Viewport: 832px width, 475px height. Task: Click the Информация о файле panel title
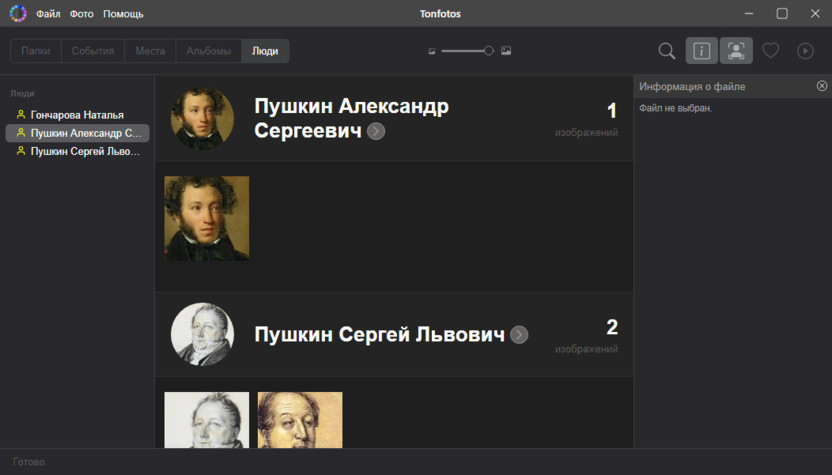click(692, 87)
